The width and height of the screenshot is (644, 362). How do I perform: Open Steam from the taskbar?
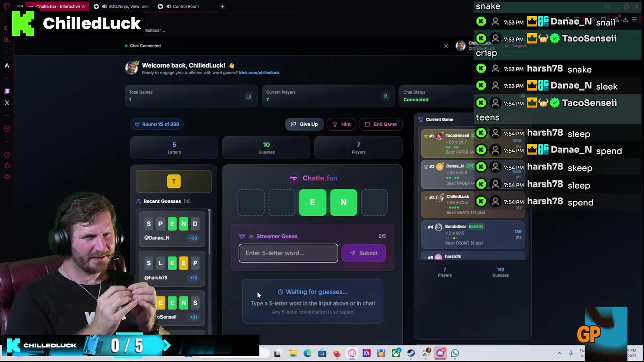411,353
